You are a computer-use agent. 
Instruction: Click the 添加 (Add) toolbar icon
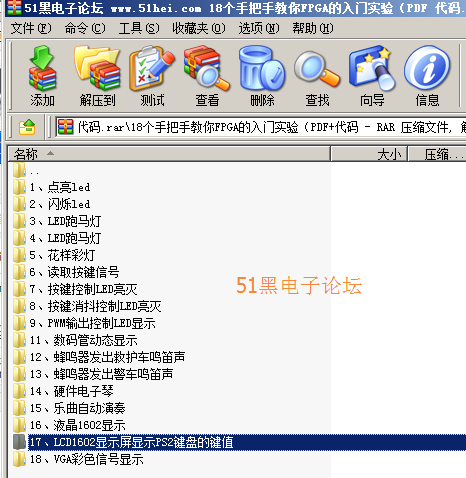tap(42, 76)
